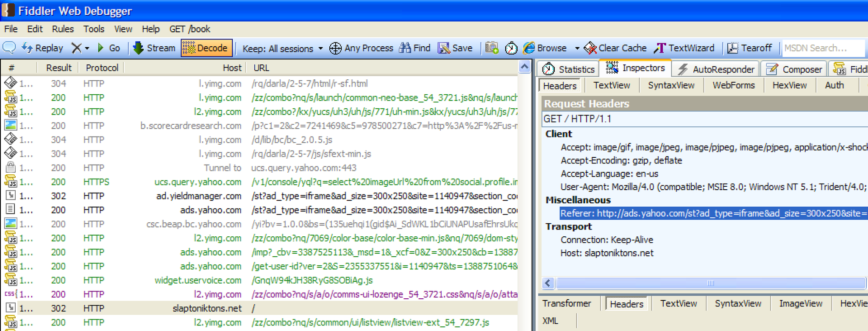The width and height of the screenshot is (868, 331).
Task: Select the slaptoniktons.net session row
Action: [x=259, y=308]
